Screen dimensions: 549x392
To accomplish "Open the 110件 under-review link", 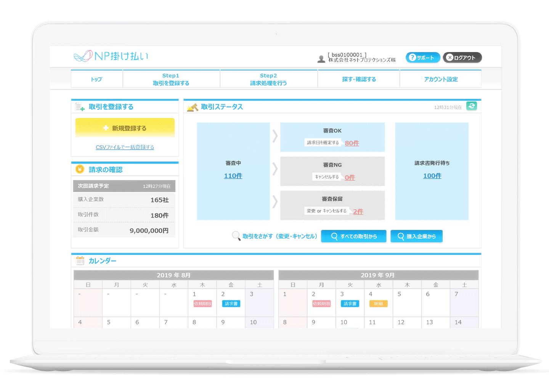I will [233, 176].
